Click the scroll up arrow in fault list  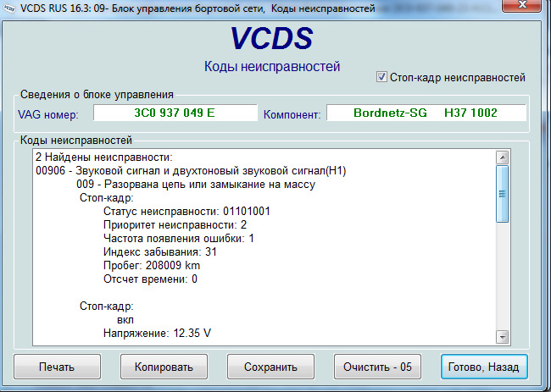[x=502, y=158]
